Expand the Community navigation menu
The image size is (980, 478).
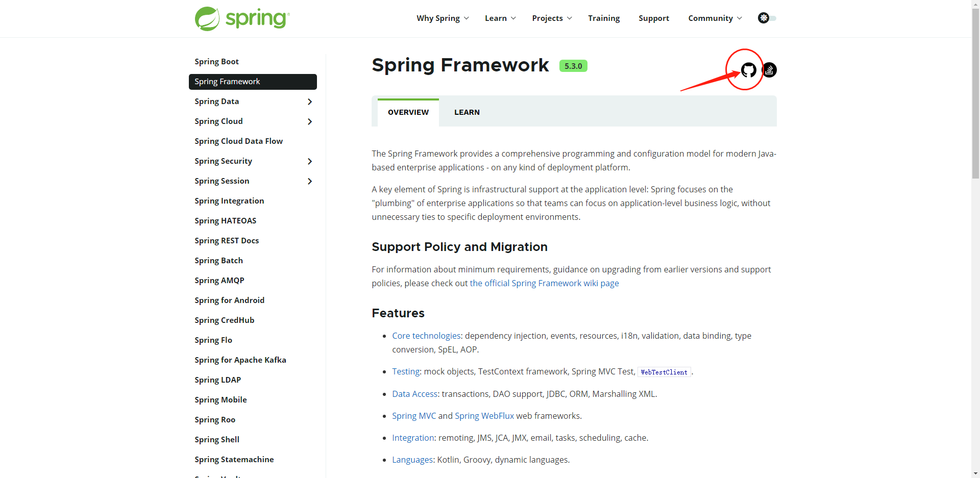[715, 18]
